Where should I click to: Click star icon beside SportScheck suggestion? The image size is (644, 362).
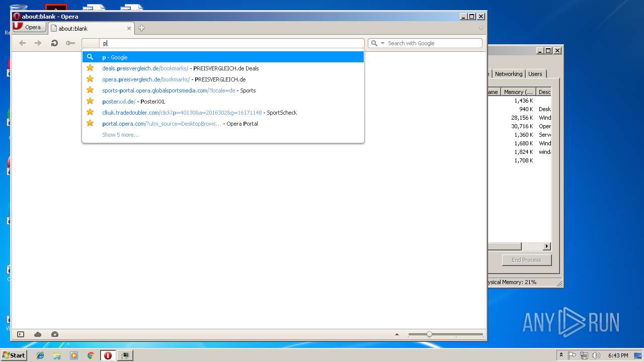point(90,112)
